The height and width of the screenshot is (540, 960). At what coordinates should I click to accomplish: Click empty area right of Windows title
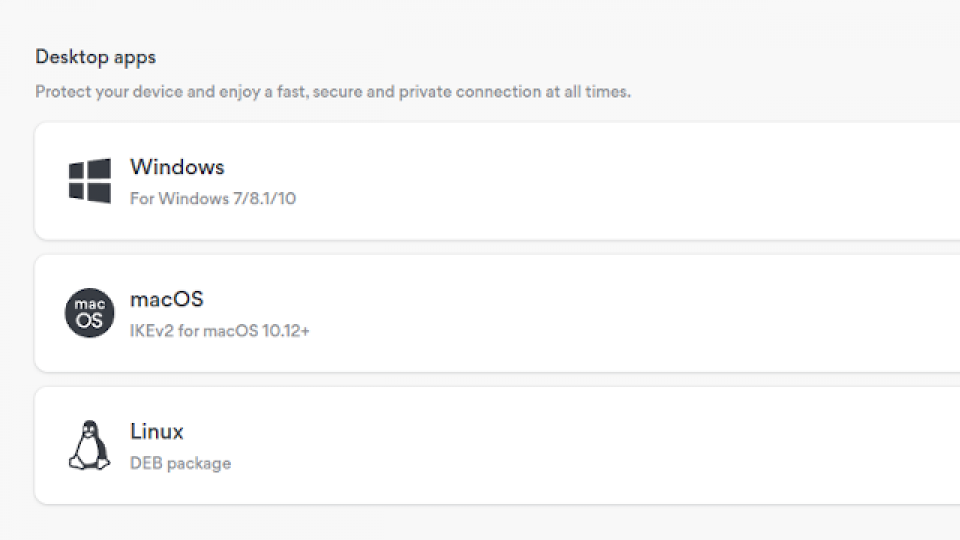551,167
